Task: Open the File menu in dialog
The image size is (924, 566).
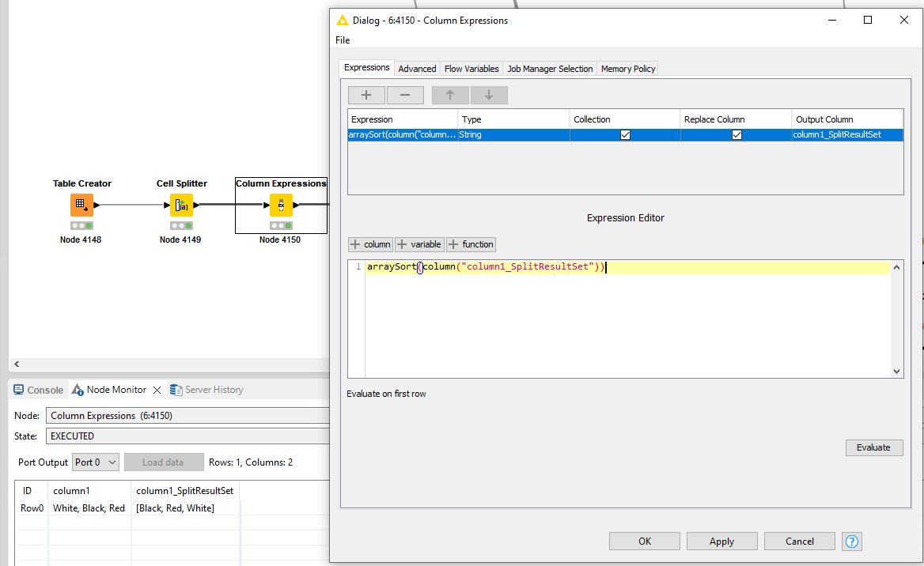Action: tap(343, 40)
